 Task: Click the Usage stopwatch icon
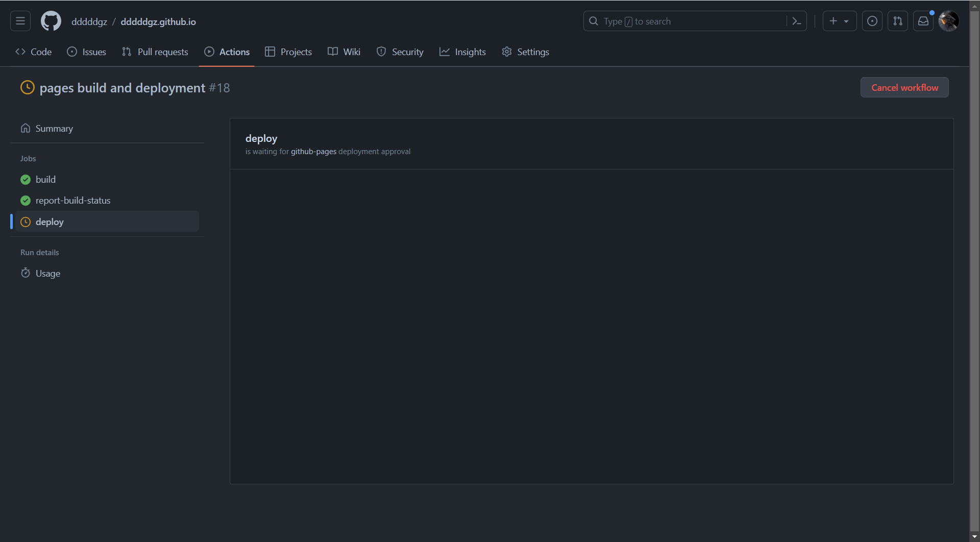click(26, 273)
